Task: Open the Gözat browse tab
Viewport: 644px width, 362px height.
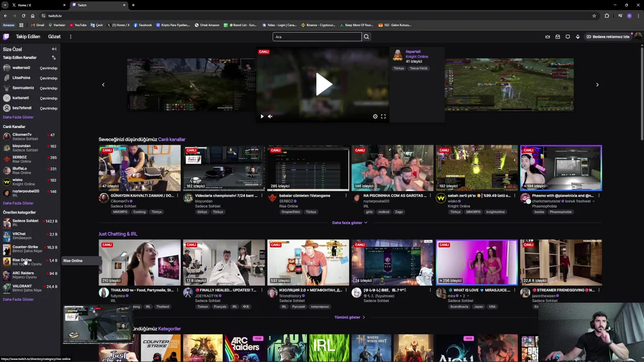Action: point(54,37)
